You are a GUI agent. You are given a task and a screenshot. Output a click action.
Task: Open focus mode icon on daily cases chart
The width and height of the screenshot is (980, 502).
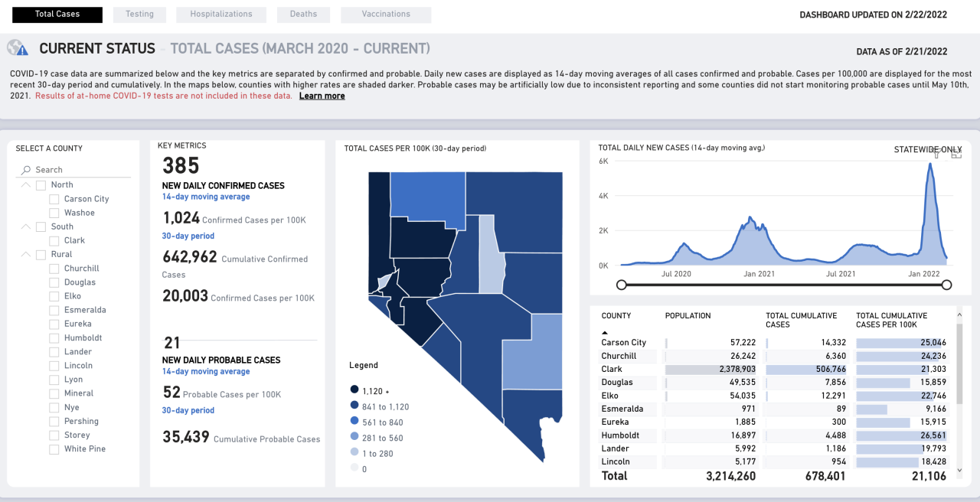click(956, 154)
